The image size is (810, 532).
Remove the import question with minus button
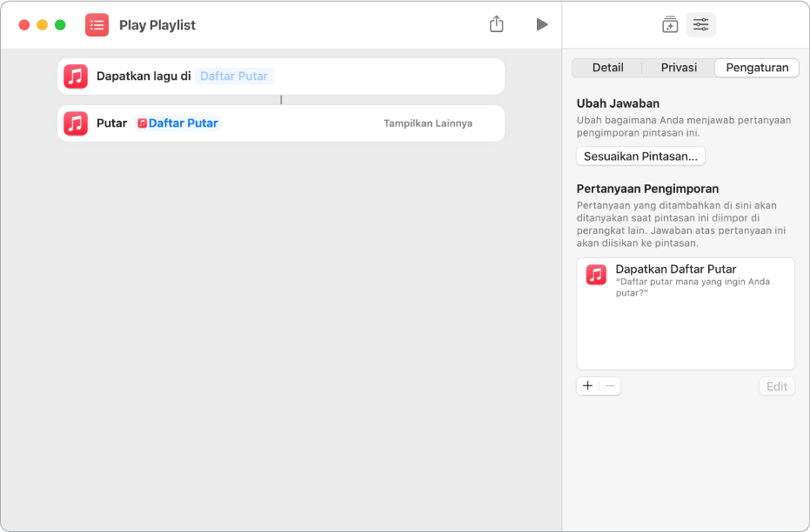(610, 386)
